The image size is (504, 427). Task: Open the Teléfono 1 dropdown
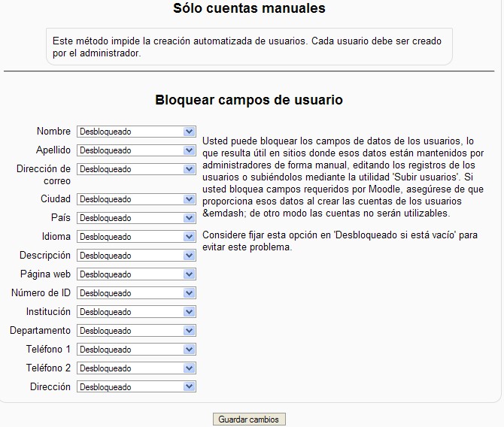point(136,350)
